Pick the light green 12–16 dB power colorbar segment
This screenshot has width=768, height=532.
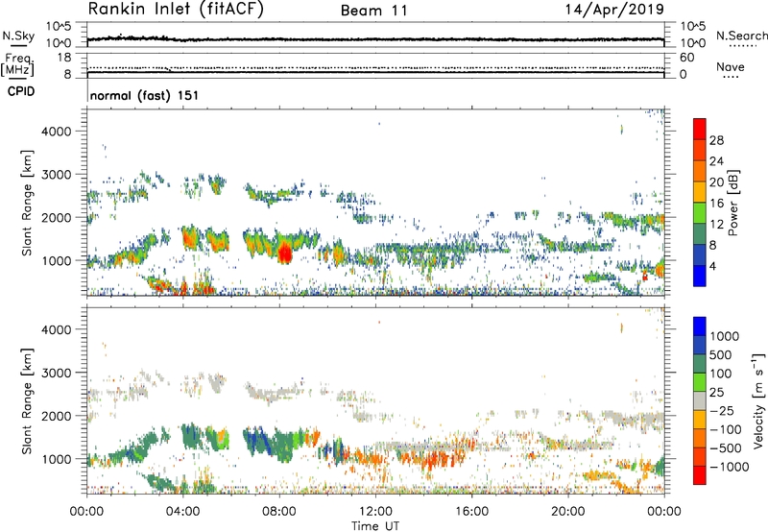click(700, 212)
